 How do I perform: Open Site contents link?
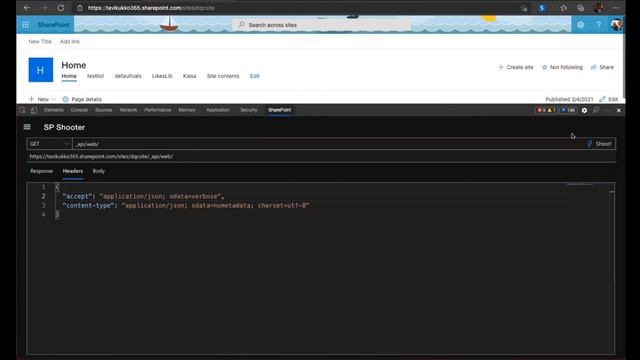[x=223, y=76]
